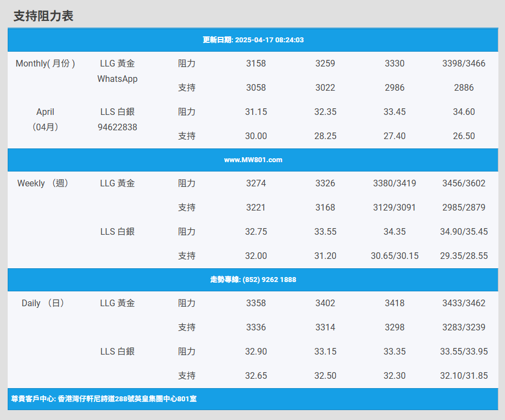Click monthly gold resistance value 3259
This screenshot has height=420, width=505.
pyautogui.click(x=325, y=63)
